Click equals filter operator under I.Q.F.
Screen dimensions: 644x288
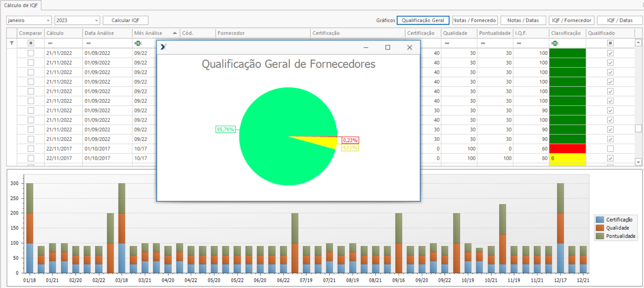pos(519,43)
